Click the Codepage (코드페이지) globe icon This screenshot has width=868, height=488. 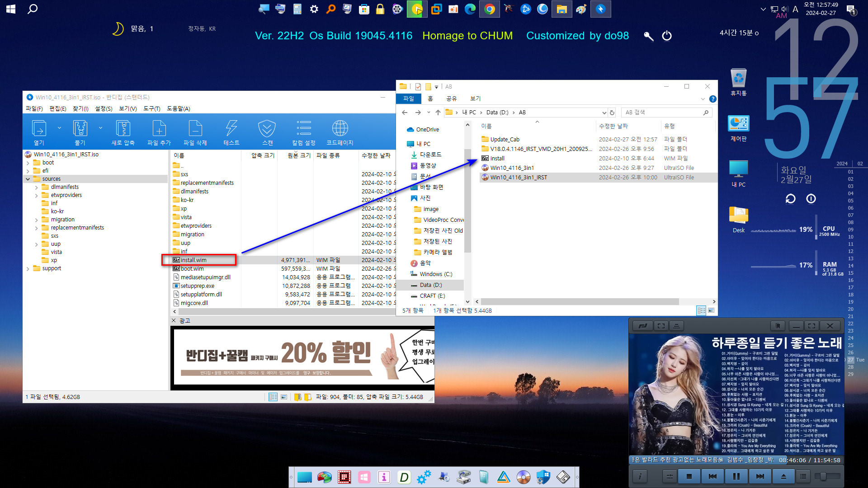pos(340,132)
